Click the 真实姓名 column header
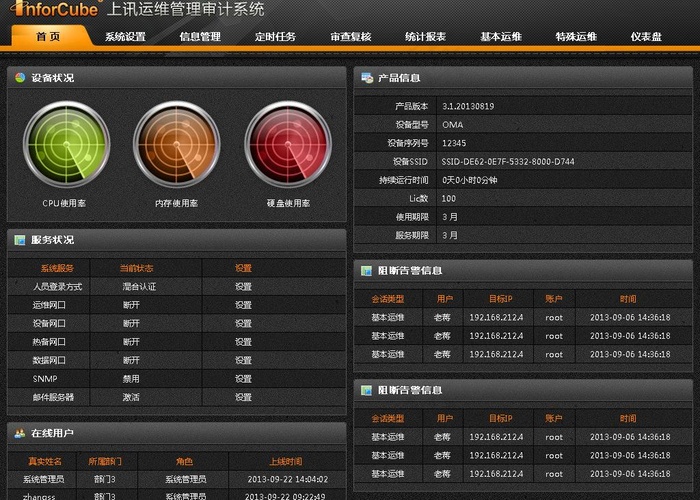 (x=45, y=462)
